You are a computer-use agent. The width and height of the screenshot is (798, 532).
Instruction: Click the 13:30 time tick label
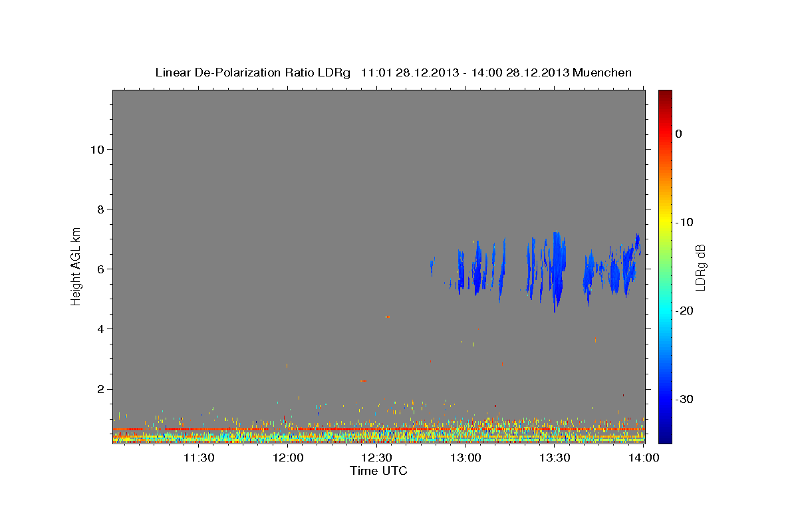(555, 458)
